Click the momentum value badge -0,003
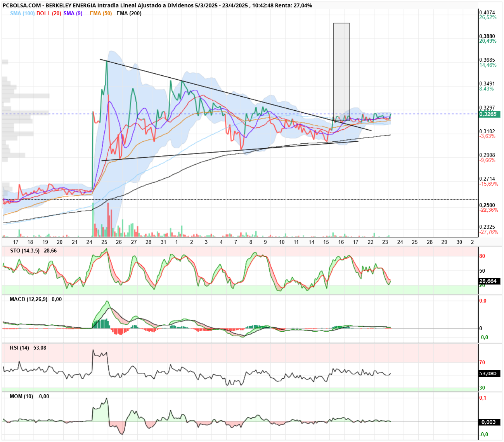The width and height of the screenshot is (504, 442). click(489, 422)
